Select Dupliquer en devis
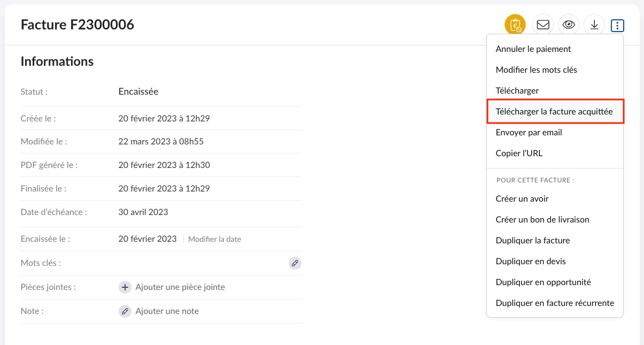Viewport: 644px width, 345px height. [531, 262]
